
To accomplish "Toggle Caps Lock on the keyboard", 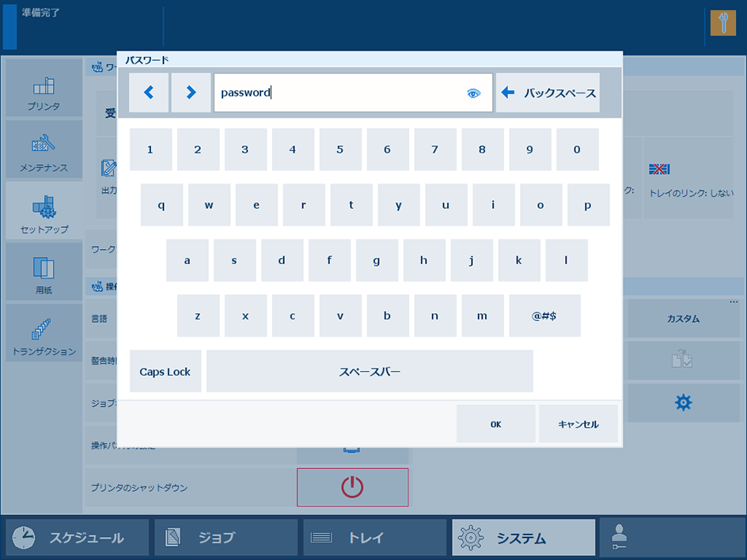I will coord(165,372).
